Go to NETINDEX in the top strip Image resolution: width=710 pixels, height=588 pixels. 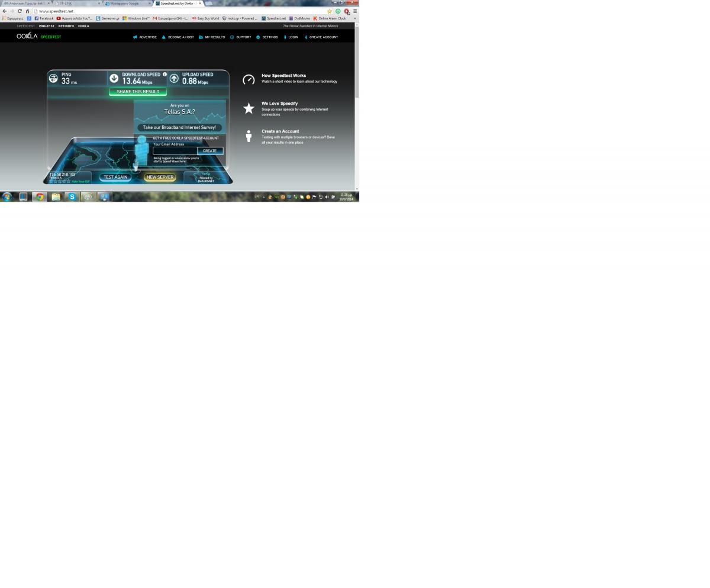tap(66, 26)
